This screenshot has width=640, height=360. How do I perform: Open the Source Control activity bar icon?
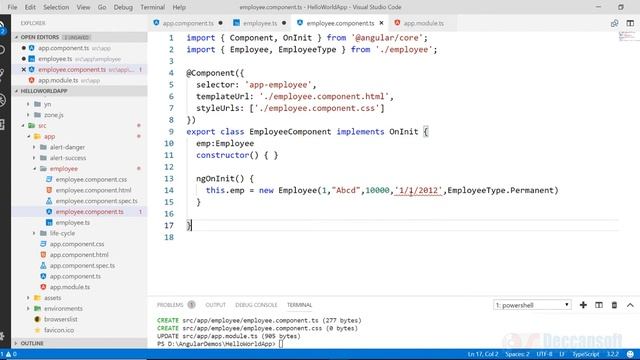pyautogui.click(x=3, y=75)
